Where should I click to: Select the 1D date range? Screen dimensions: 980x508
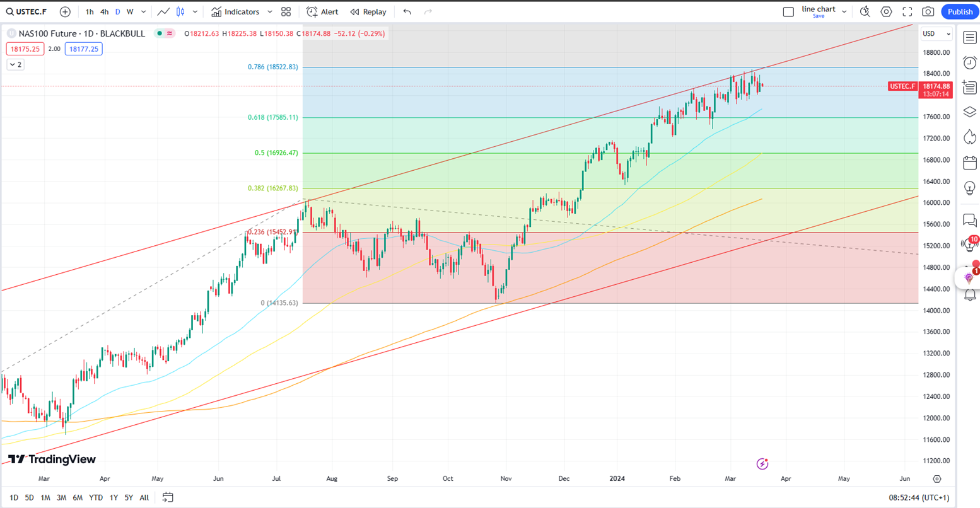[x=14, y=498]
